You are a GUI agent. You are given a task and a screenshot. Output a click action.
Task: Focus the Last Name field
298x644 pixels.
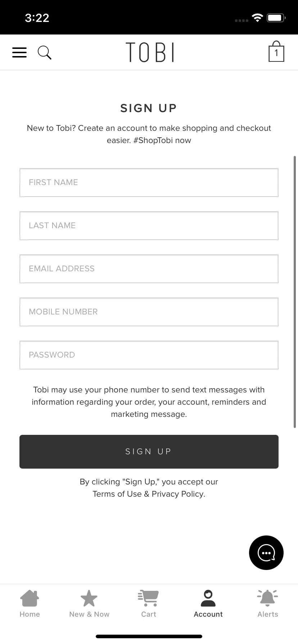[149, 226]
